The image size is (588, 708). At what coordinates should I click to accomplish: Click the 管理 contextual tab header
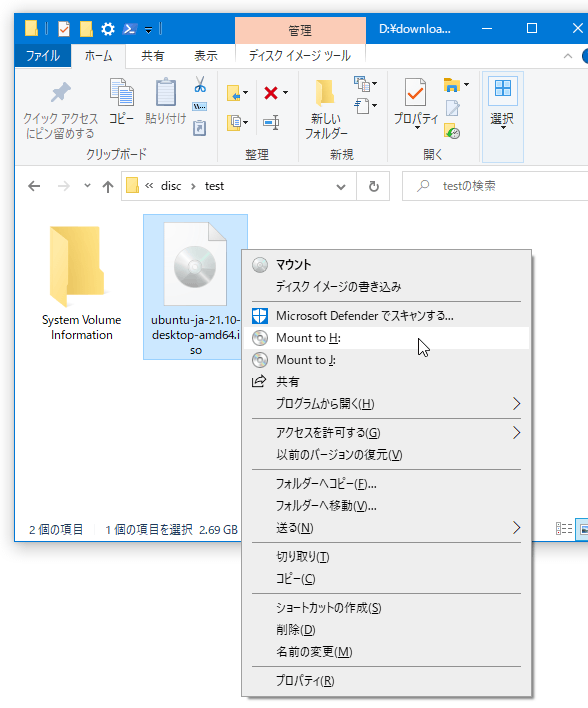(x=300, y=30)
